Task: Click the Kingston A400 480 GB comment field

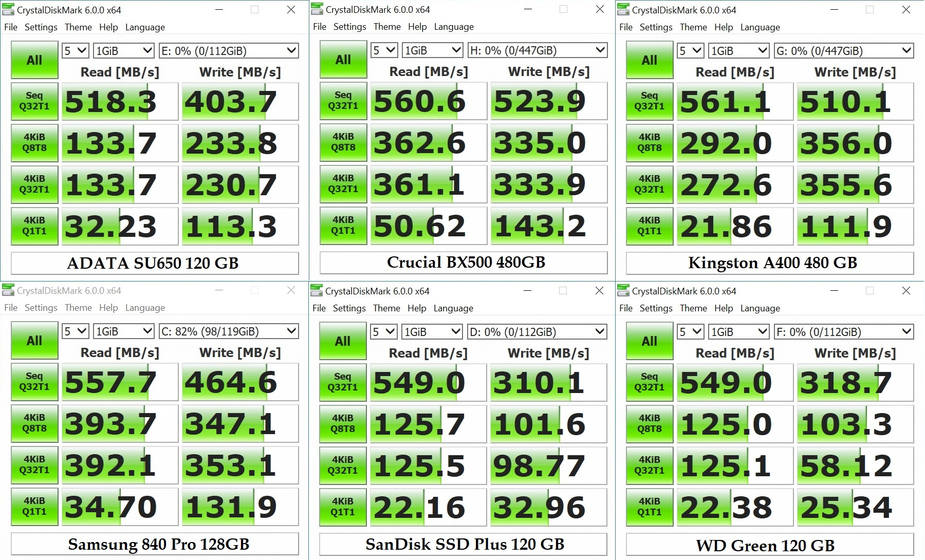Action: point(770,263)
